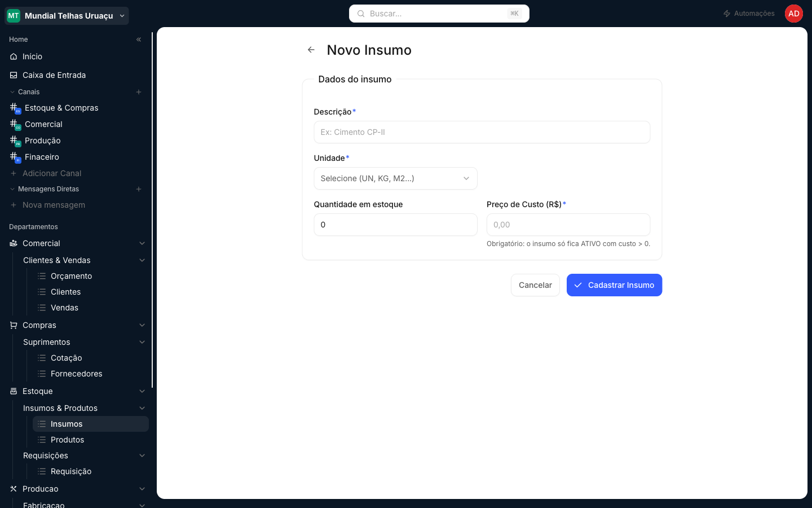Click list icon beside Requisição

coord(42,471)
